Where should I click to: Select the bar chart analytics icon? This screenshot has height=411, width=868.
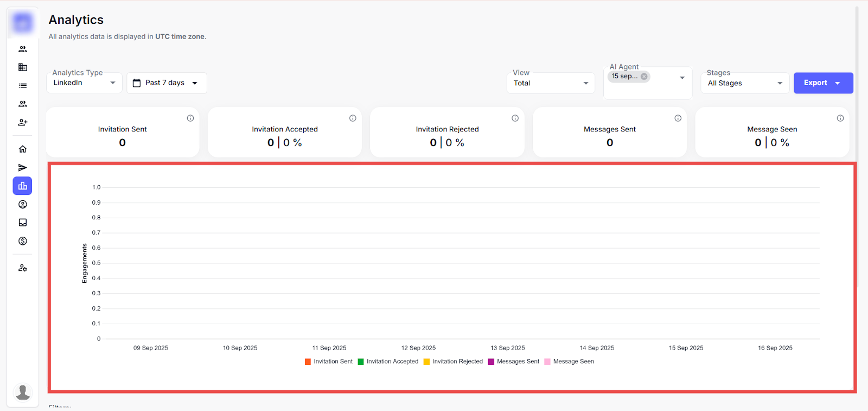click(23, 186)
